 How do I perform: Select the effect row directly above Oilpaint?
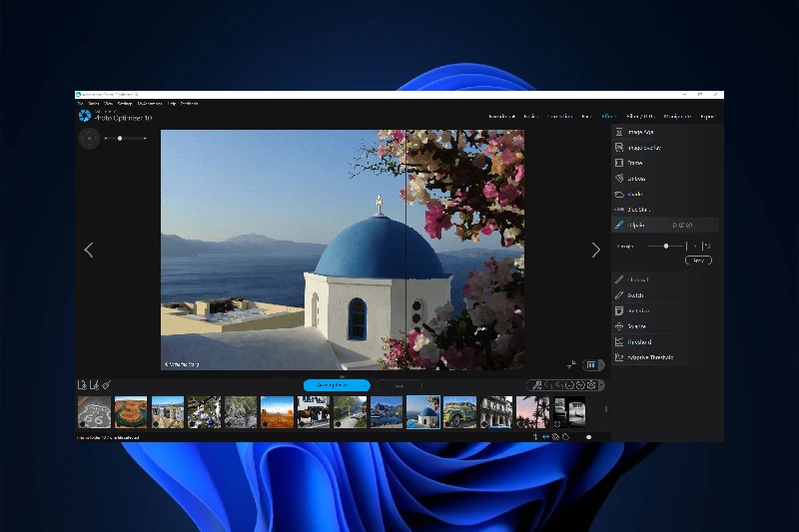coord(664,210)
